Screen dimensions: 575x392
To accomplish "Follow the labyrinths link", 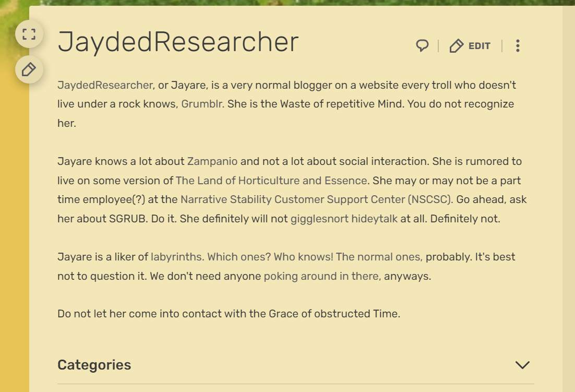I will (177, 257).
